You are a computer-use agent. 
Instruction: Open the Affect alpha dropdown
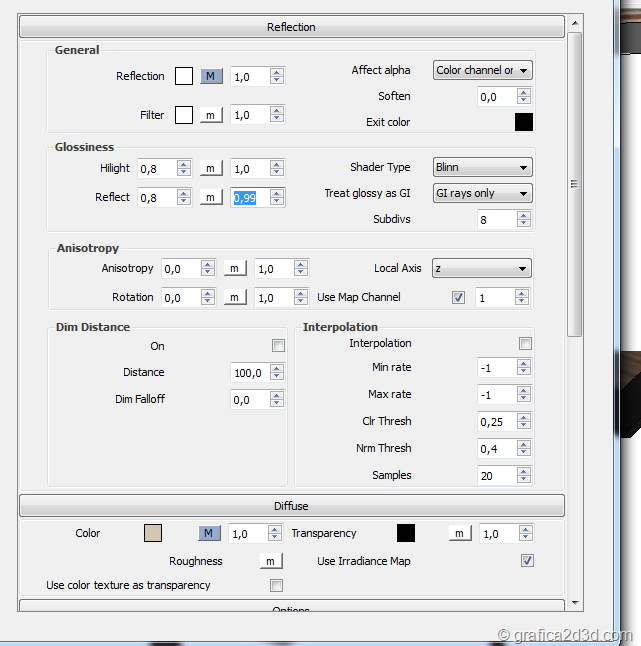point(482,70)
